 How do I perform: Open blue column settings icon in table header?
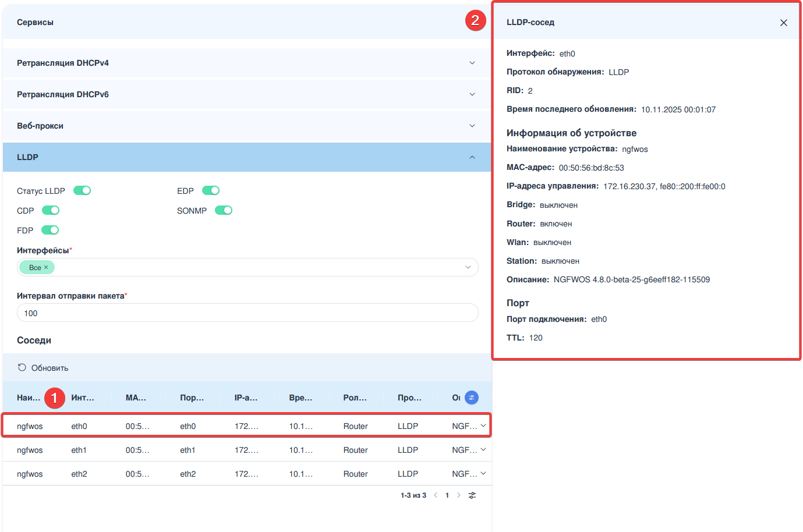click(472, 398)
